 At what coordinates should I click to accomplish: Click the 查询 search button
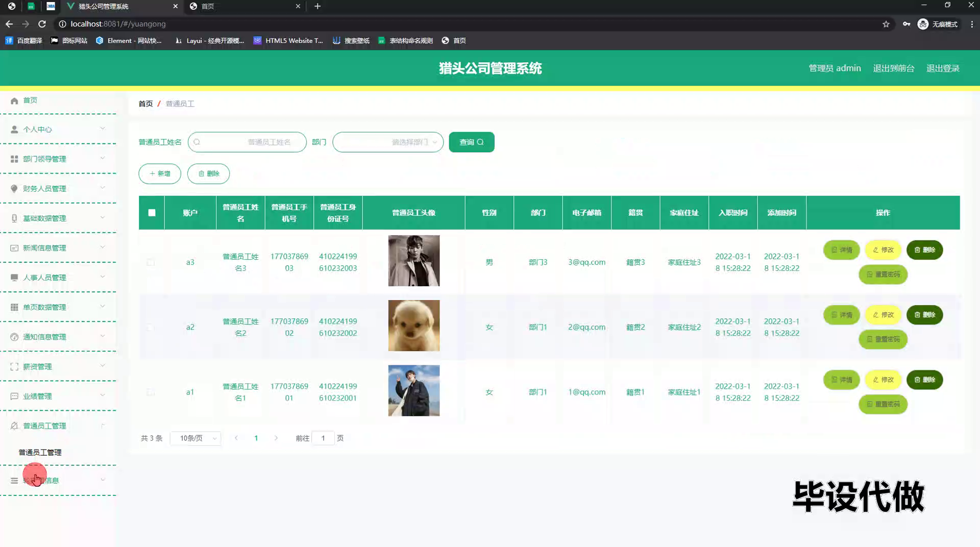(472, 142)
